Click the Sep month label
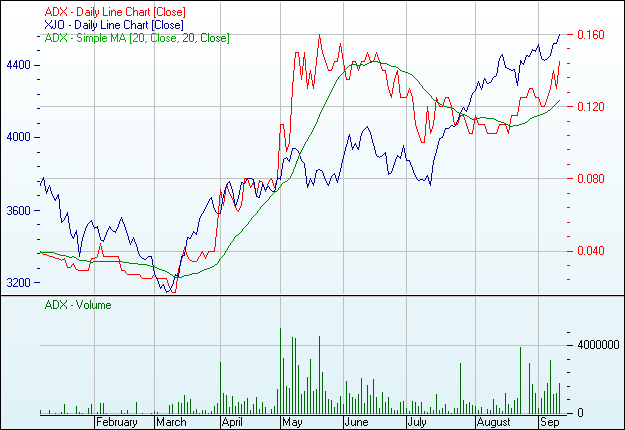Screen dimensions: 625x430 [x=549, y=422]
